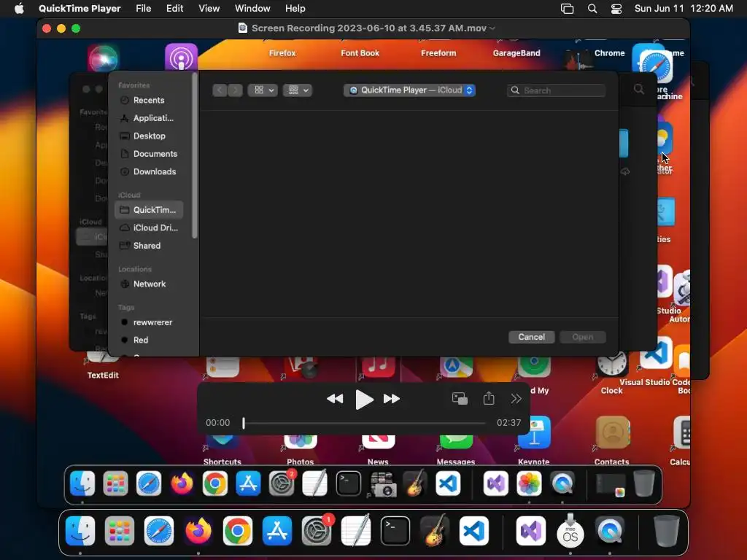Select Shared in the dialog sidebar
This screenshot has width=747, height=560.
149,246
